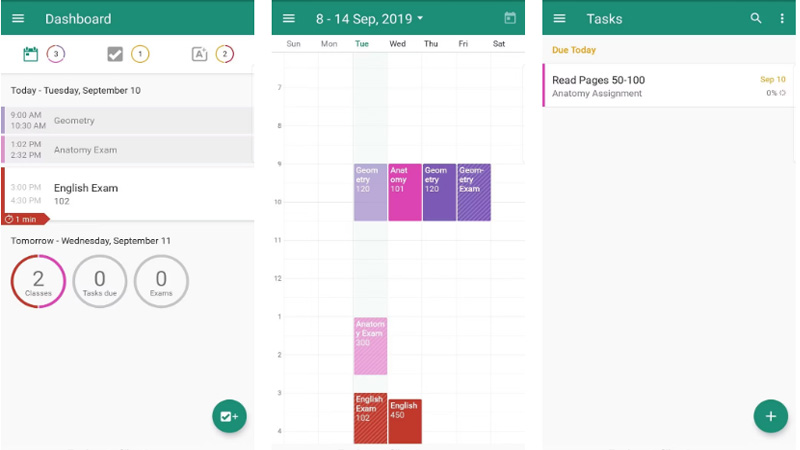
Task: Open the Tasks screen hamburger menu
Action: [560, 19]
